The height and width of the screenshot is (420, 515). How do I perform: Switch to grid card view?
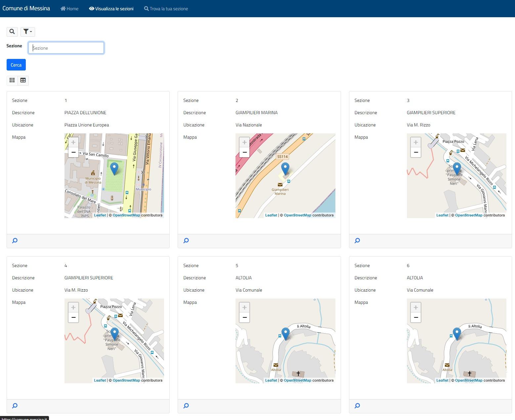point(12,80)
